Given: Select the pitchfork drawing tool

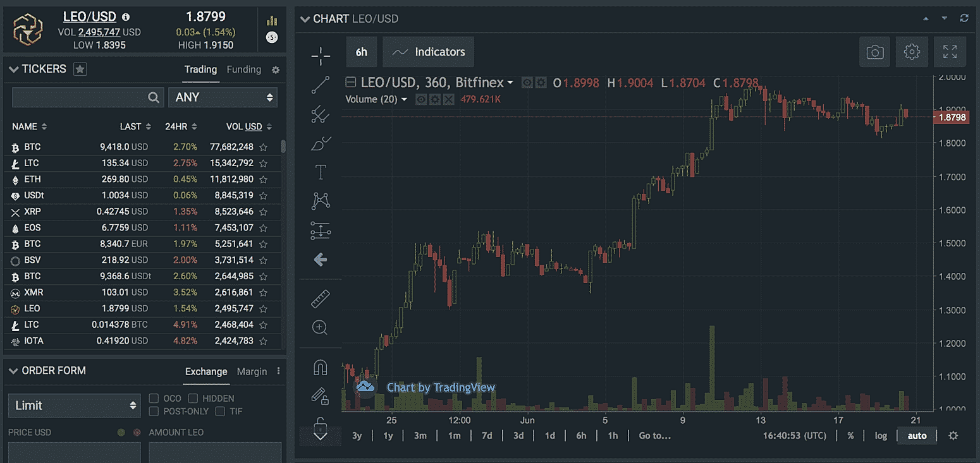Looking at the screenshot, I should point(321,114).
